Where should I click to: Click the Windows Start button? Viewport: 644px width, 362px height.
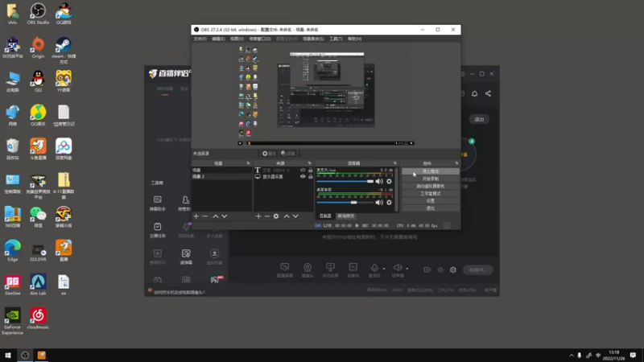click(x=8, y=356)
